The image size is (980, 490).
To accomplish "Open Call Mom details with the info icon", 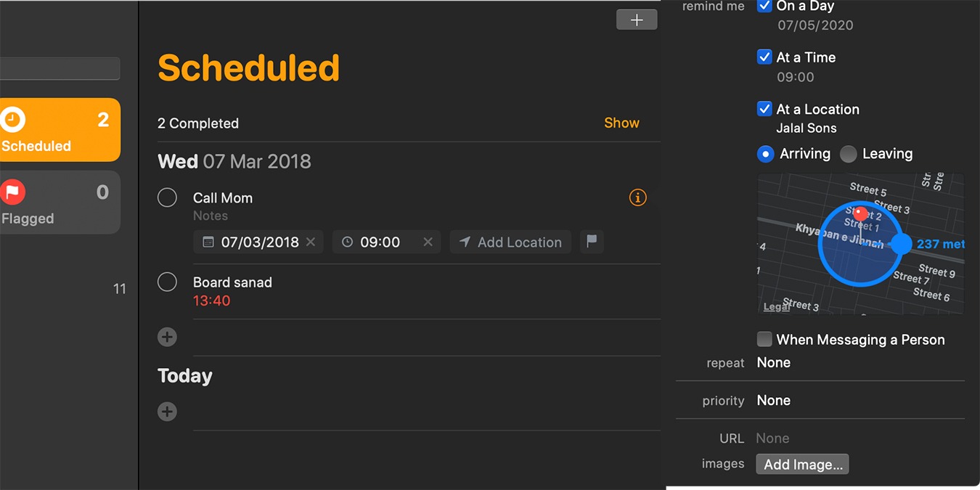I will (637, 197).
